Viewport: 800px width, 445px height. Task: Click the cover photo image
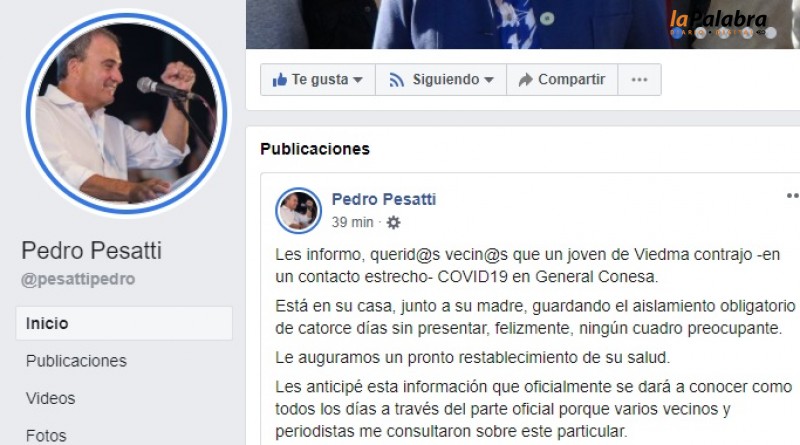[x=523, y=24]
